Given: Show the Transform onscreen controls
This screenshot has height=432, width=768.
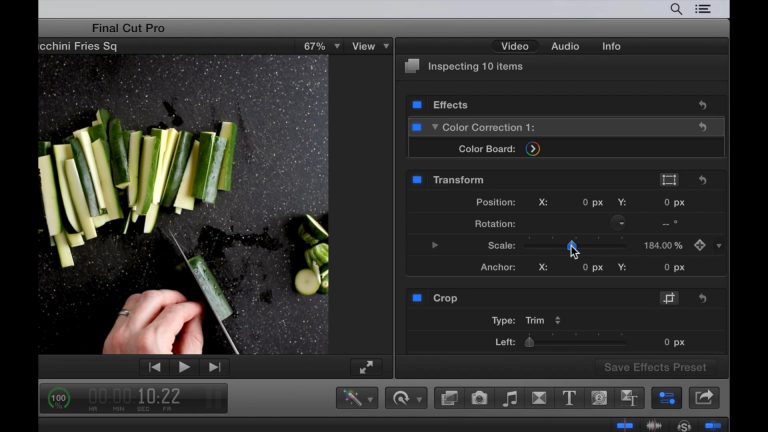Looking at the screenshot, I should coord(669,180).
